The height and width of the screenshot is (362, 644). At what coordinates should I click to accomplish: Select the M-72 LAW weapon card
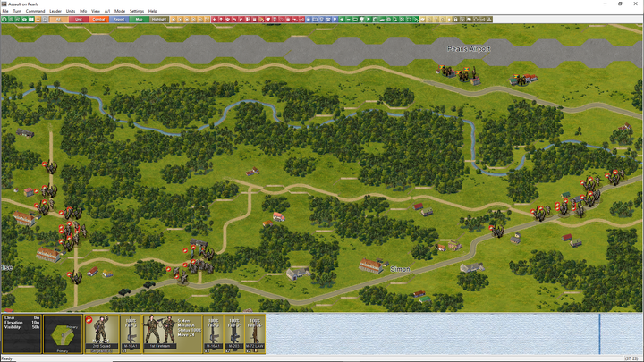pyautogui.click(x=255, y=333)
